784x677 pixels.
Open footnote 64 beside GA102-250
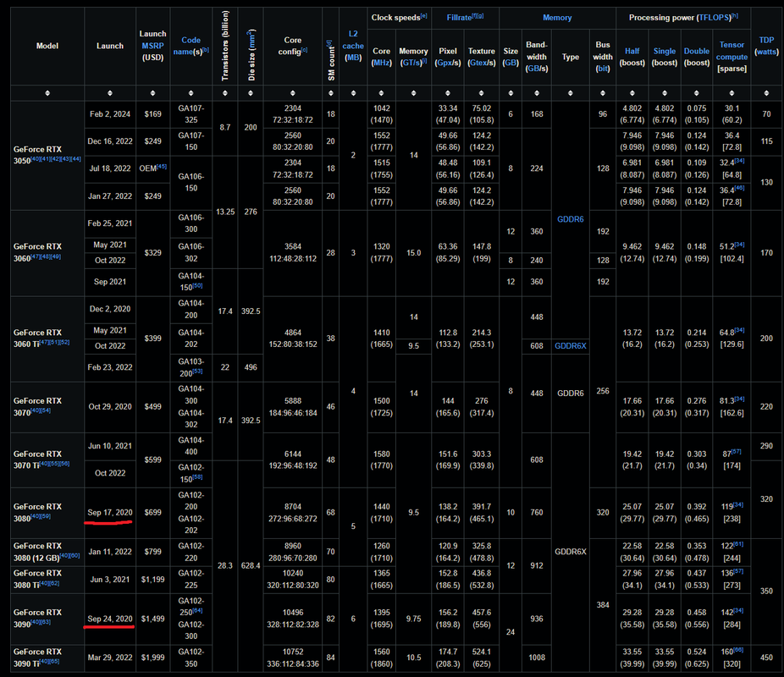tap(197, 610)
